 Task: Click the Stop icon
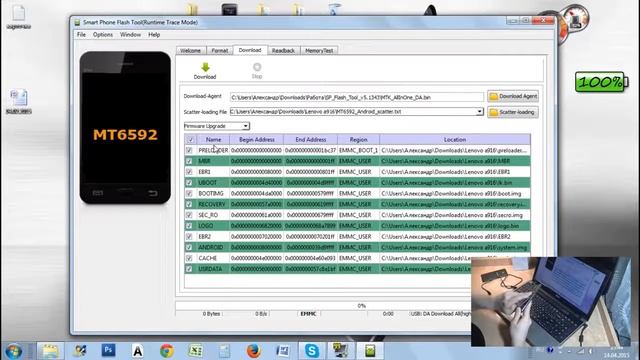(257, 67)
